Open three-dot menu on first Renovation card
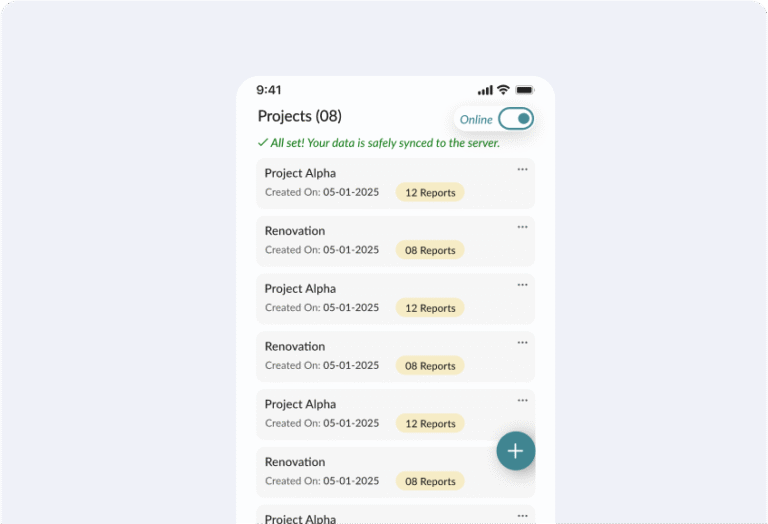This screenshot has height=524, width=768. pos(522,227)
